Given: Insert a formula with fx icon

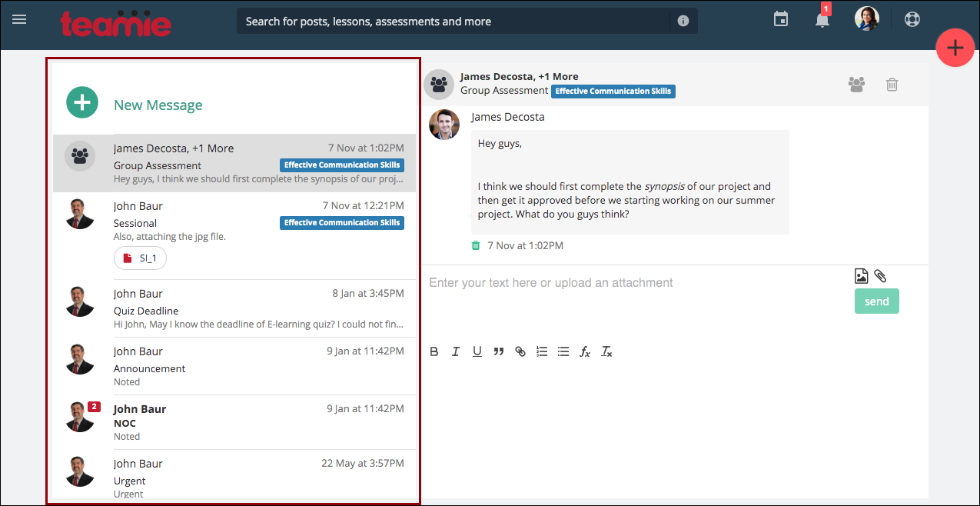Looking at the screenshot, I should [x=585, y=351].
